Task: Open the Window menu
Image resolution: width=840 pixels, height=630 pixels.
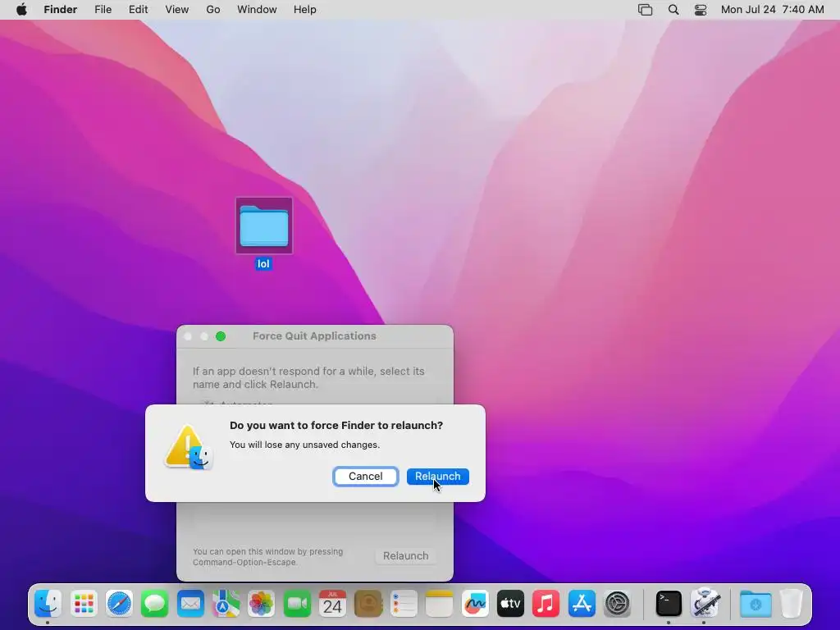Action: [x=257, y=10]
